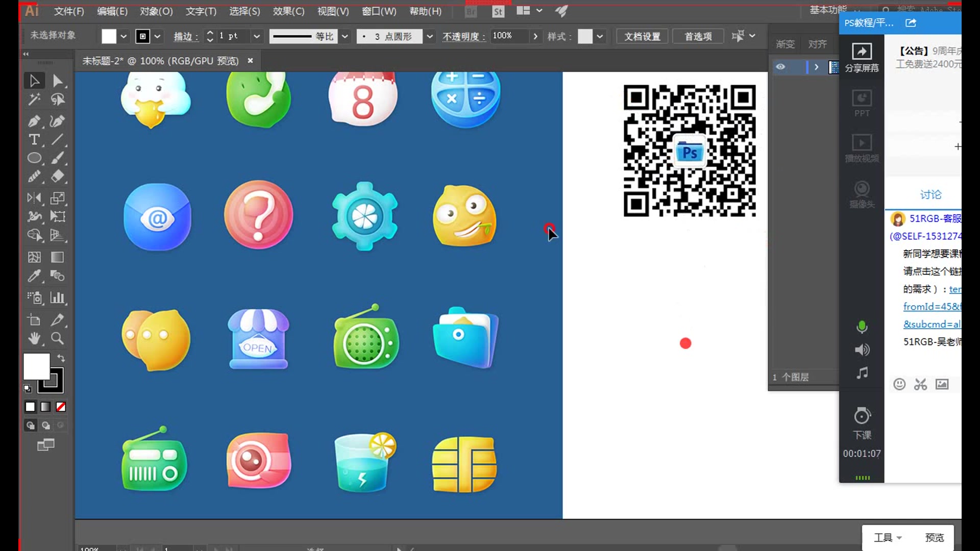The image size is (980, 551).
Task: Click 文档设置 button
Action: click(x=642, y=36)
